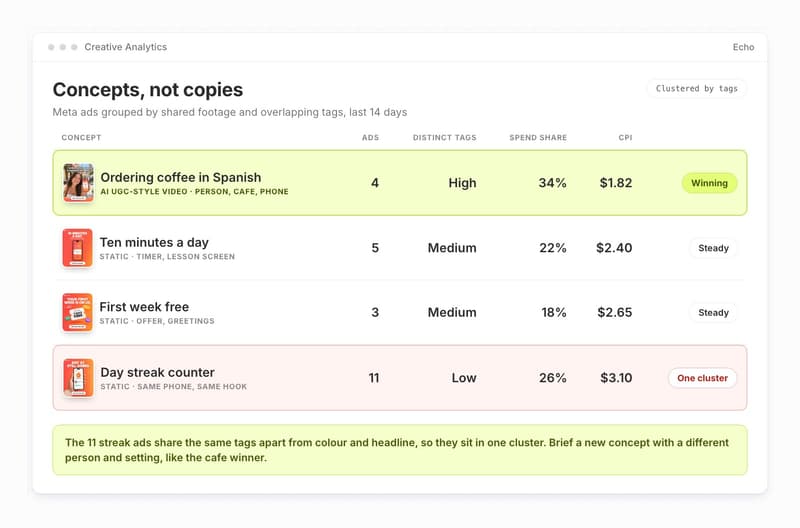Click the streak ads recommendation note
800x528 pixels.
[400, 450]
